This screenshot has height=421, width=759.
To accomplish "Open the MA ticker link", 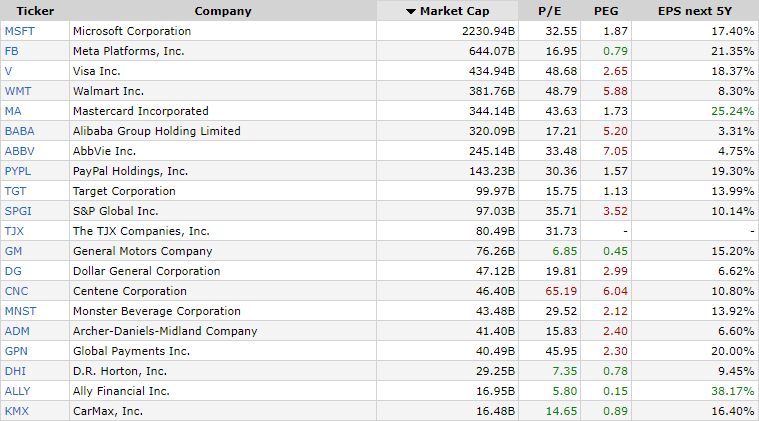I will coord(13,111).
